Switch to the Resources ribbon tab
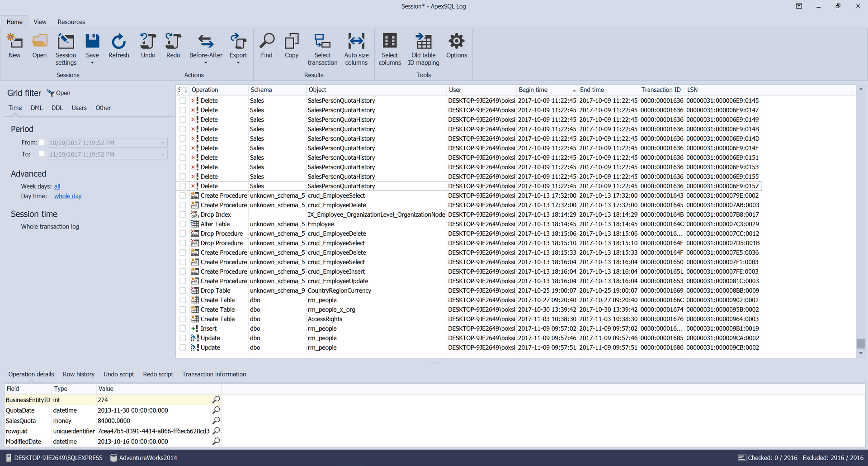The image size is (868, 466). [71, 22]
